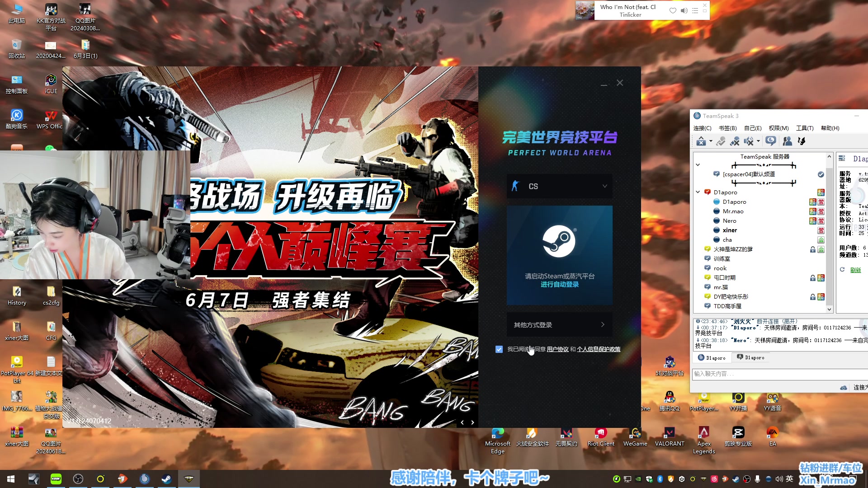Toggle away status icon in TeamSpeak toolbar
The width and height of the screenshot is (868, 488).
click(x=771, y=141)
